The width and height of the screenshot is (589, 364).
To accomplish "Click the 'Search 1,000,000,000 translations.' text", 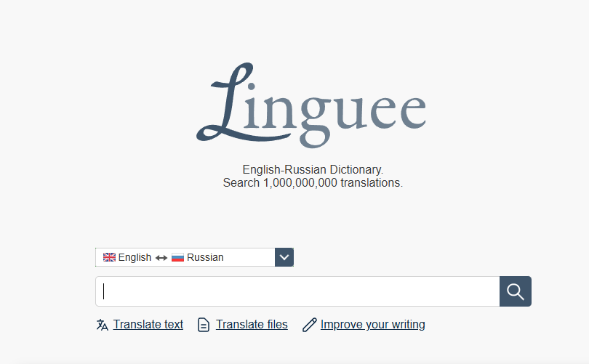I will [313, 183].
